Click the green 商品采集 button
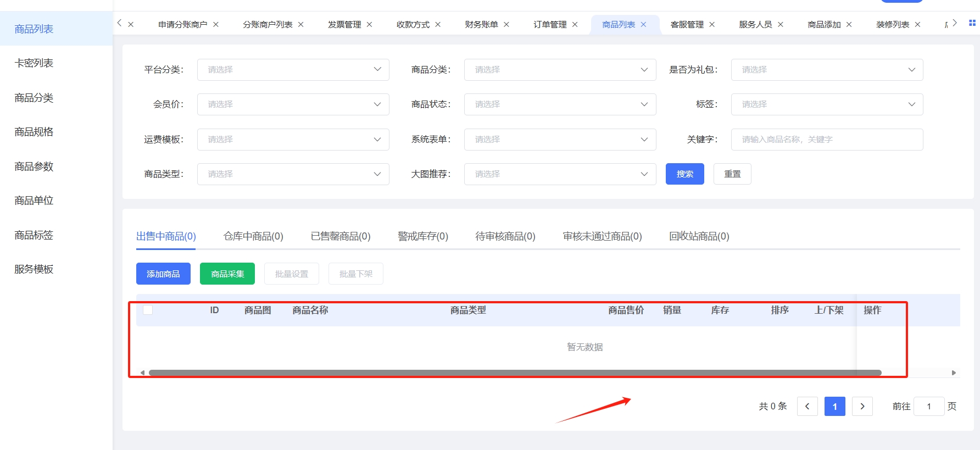This screenshot has height=450, width=980. [227, 274]
